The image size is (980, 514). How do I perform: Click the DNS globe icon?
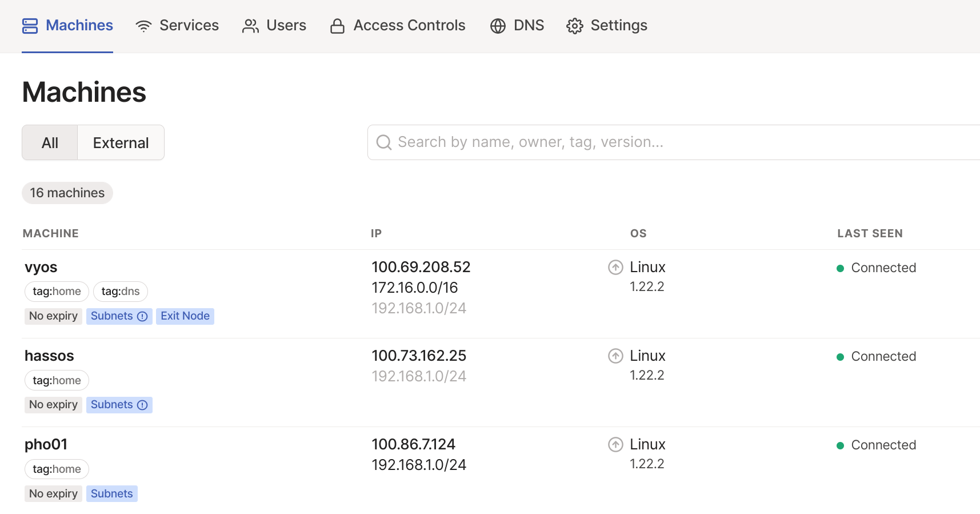(x=498, y=26)
